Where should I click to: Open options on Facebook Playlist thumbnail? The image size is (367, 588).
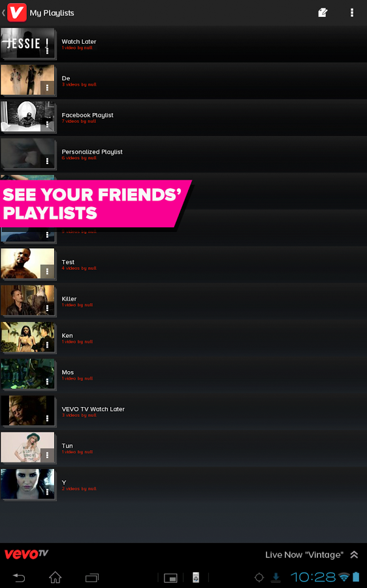47,124
